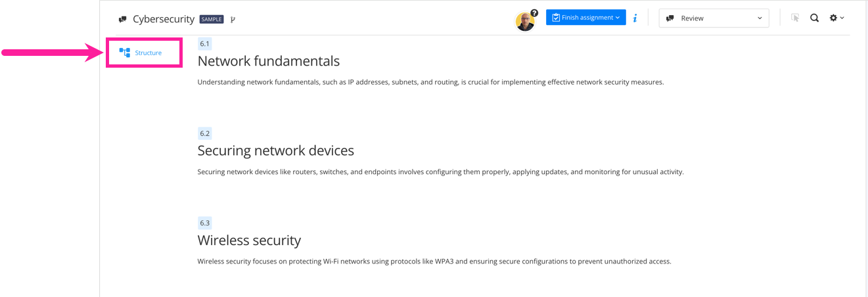
Task: Click the cursor selection mode icon
Action: coord(795,18)
